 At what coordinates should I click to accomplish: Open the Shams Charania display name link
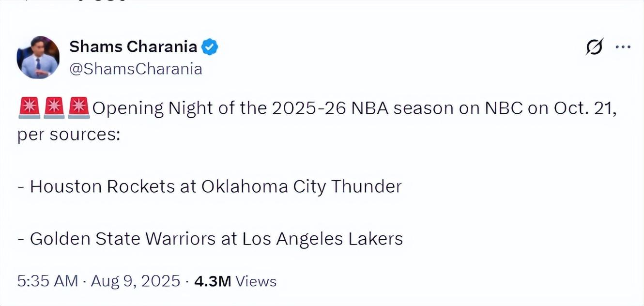pyautogui.click(x=133, y=47)
